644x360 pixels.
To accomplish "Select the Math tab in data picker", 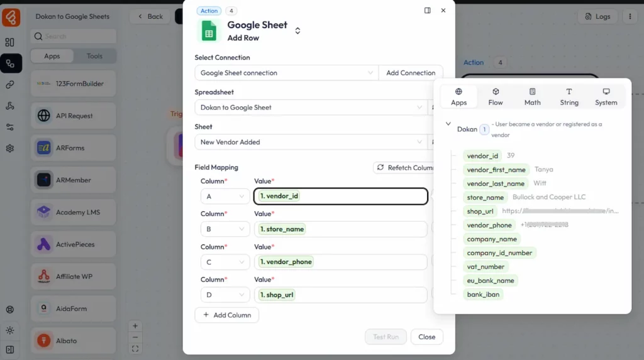I will (532, 97).
